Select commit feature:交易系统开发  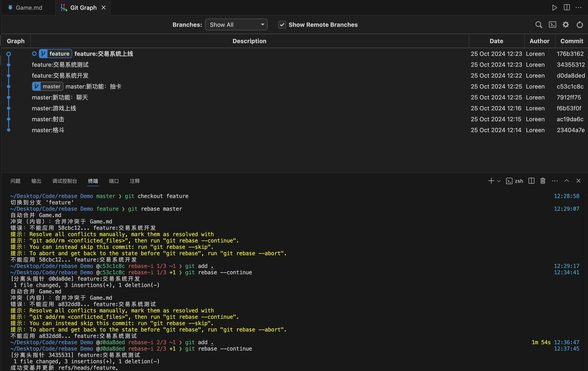coord(60,75)
